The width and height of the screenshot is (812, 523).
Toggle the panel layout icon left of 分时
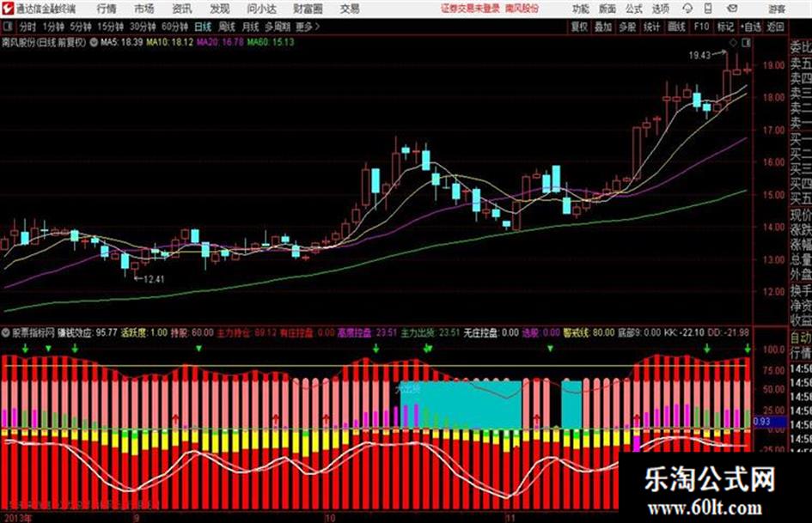tap(7, 27)
